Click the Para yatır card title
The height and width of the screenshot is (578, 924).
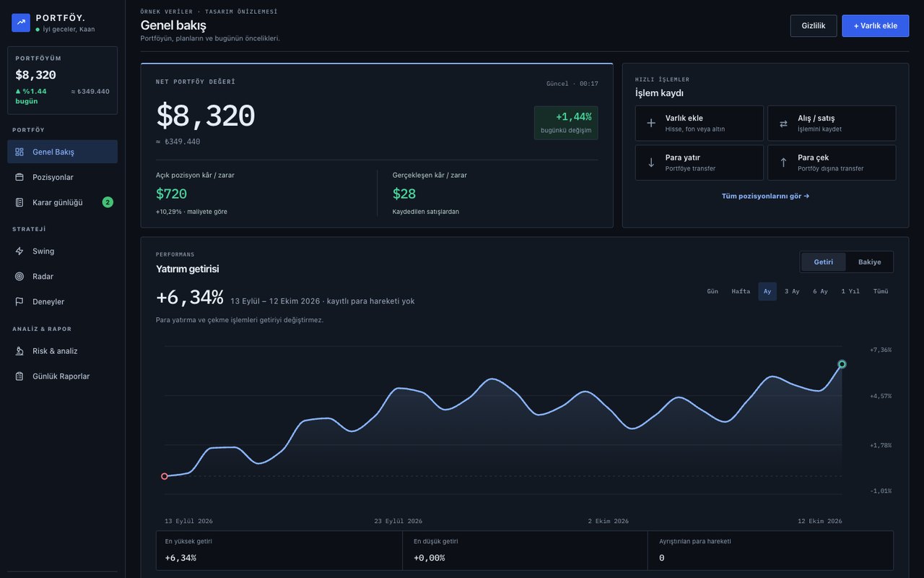pos(683,158)
